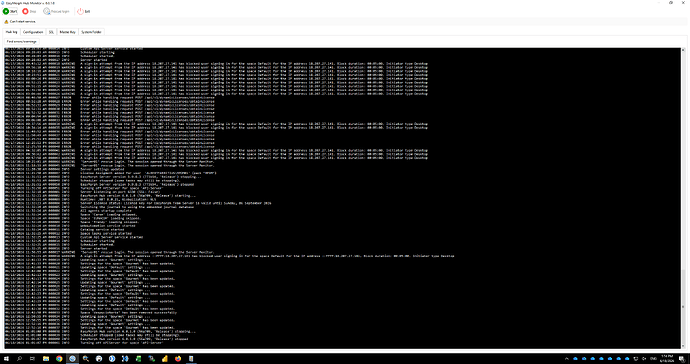The height and width of the screenshot is (364, 690).
Task: Open Windows taskbar search
Action: point(19,359)
